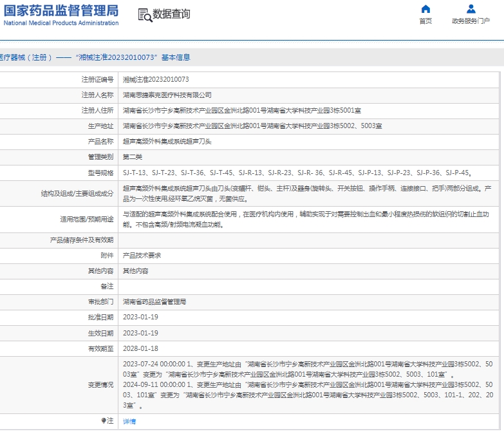Click expiry date 2028-01-18
The height and width of the screenshot is (434, 504).
[x=140, y=348]
